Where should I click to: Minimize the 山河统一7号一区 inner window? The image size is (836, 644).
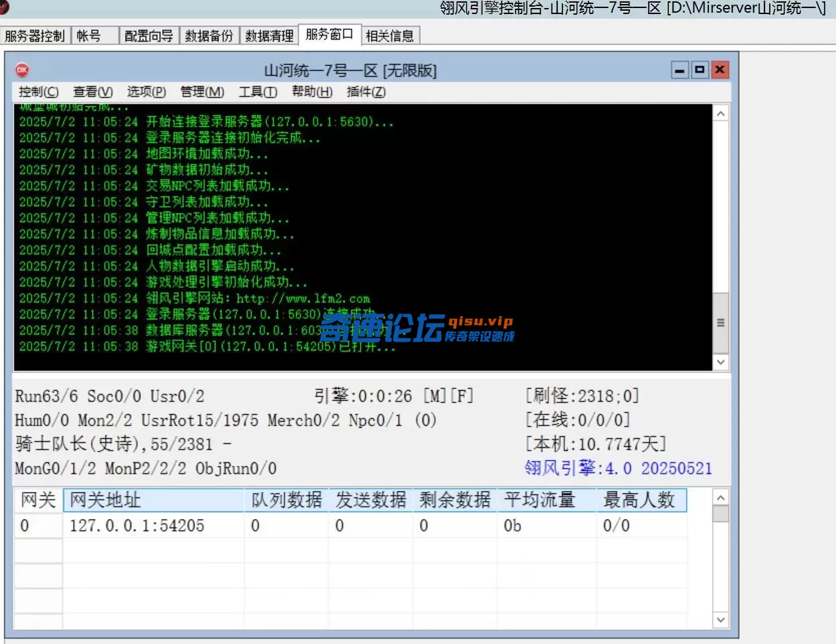(x=680, y=70)
